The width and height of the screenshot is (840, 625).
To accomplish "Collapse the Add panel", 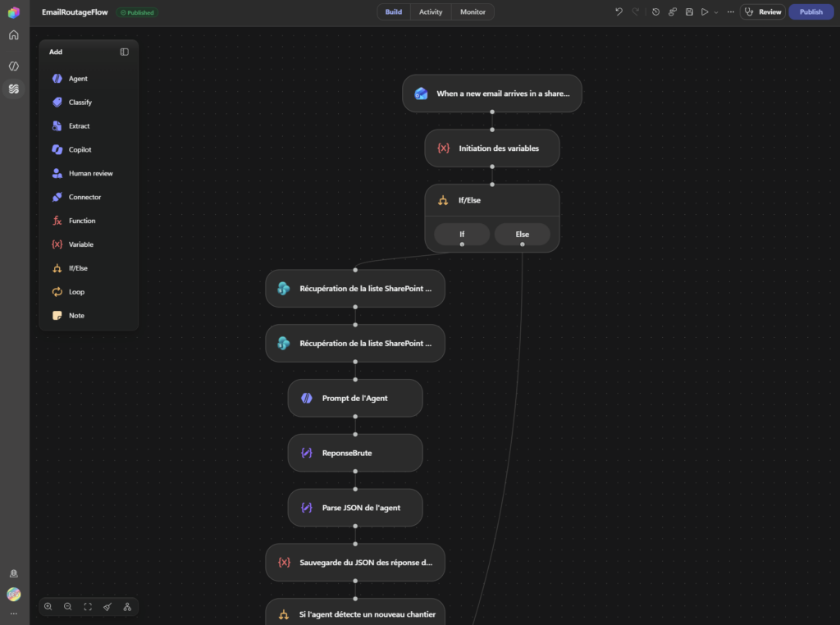I will [x=125, y=52].
